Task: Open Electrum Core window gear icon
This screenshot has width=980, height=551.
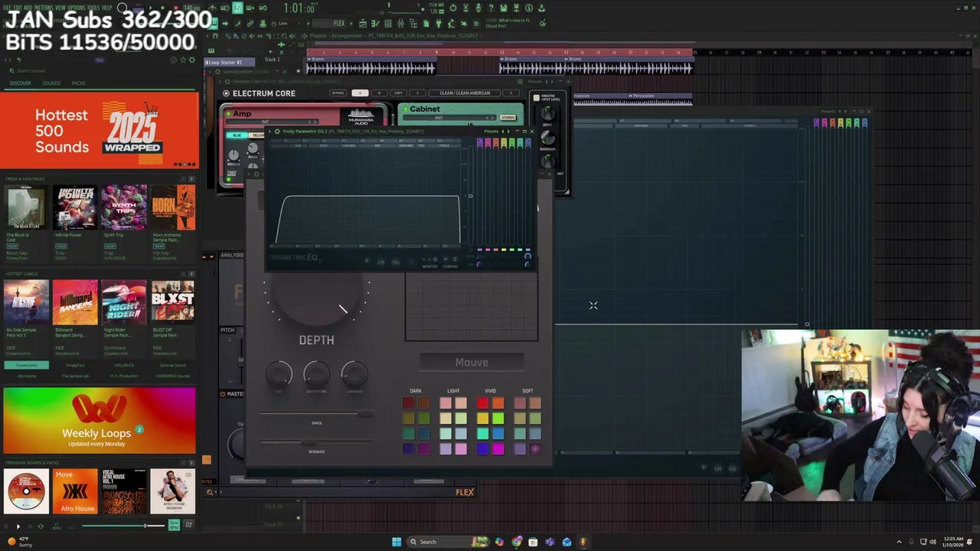Action: tap(227, 81)
